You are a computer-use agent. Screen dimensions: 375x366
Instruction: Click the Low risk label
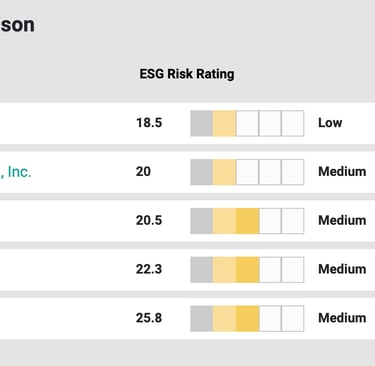pyautogui.click(x=330, y=123)
